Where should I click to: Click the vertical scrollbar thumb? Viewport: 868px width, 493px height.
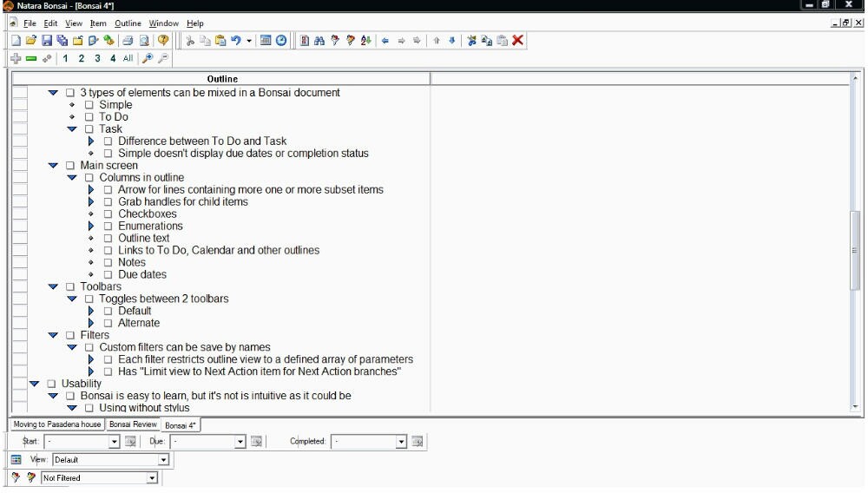click(855, 250)
